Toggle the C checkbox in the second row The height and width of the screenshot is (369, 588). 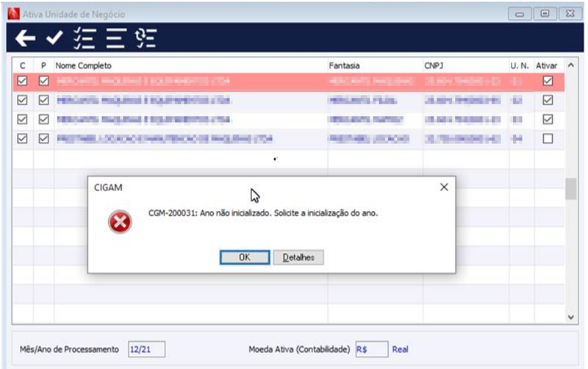pyautogui.click(x=23, y=100)
